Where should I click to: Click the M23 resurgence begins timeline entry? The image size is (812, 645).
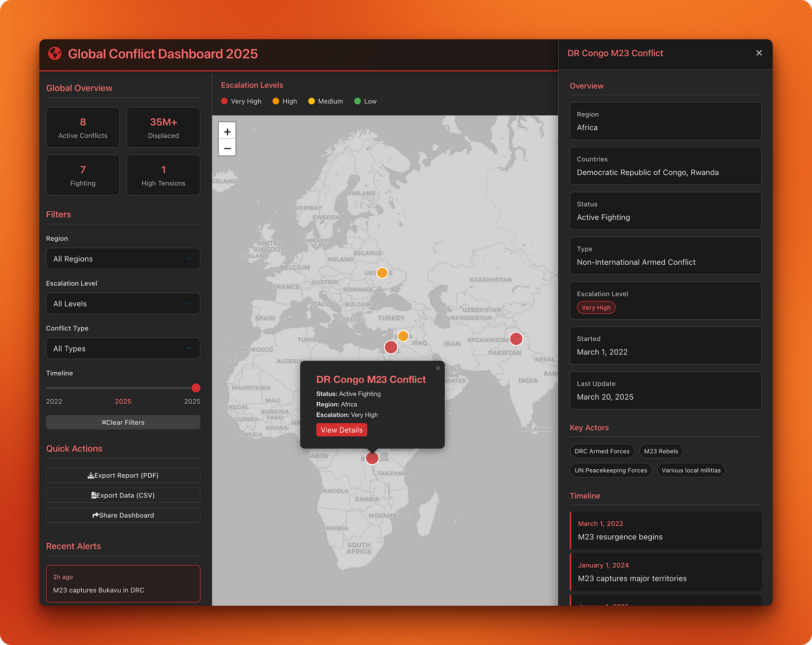click(x=665, y=530)
